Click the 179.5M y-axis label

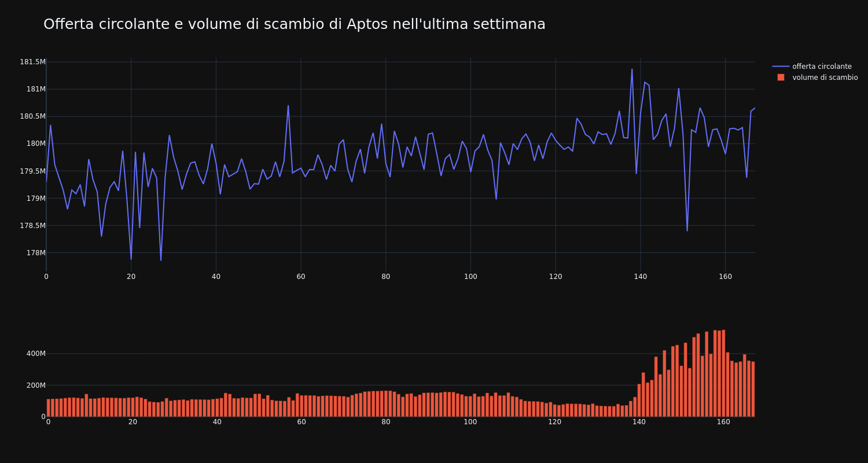(x=32, y=171)
